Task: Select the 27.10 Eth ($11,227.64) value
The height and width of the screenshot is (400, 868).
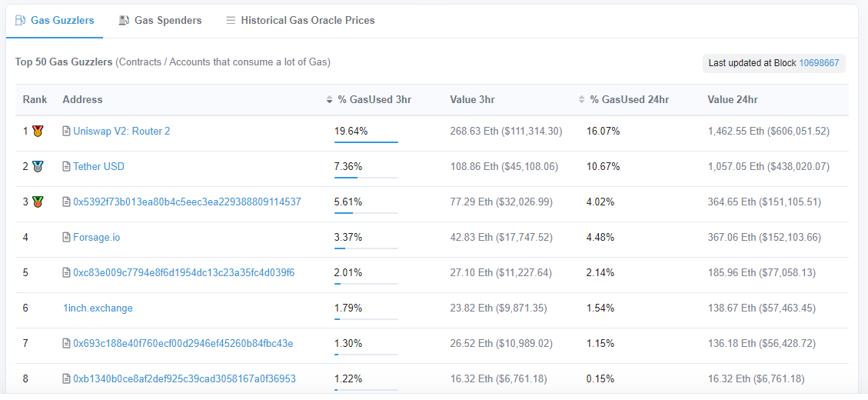Action: pyautogui.click(x=501, y=272)
